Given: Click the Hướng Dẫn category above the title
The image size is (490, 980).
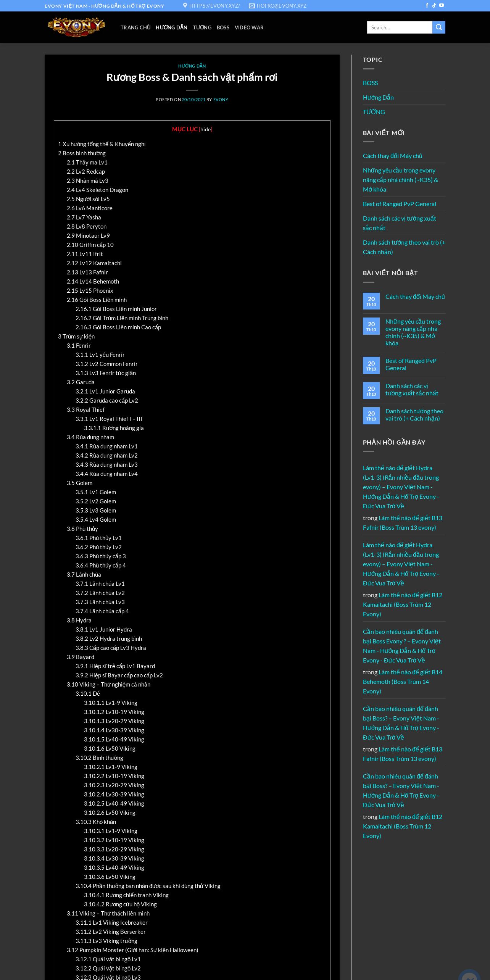Looking at the screenshot, I should pyautogui.click(x=192, y=66).
